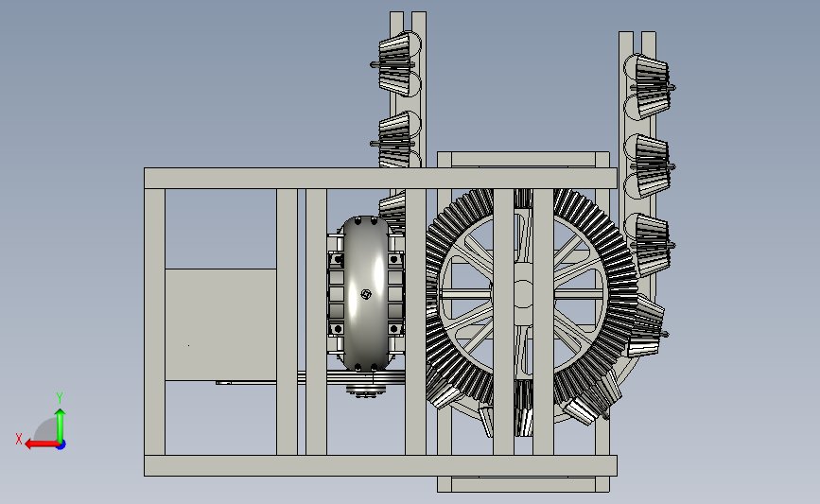Click the blue Z axis dot on the triad
The width and height of the screenshot is (820, 504).
pos(61,445)
